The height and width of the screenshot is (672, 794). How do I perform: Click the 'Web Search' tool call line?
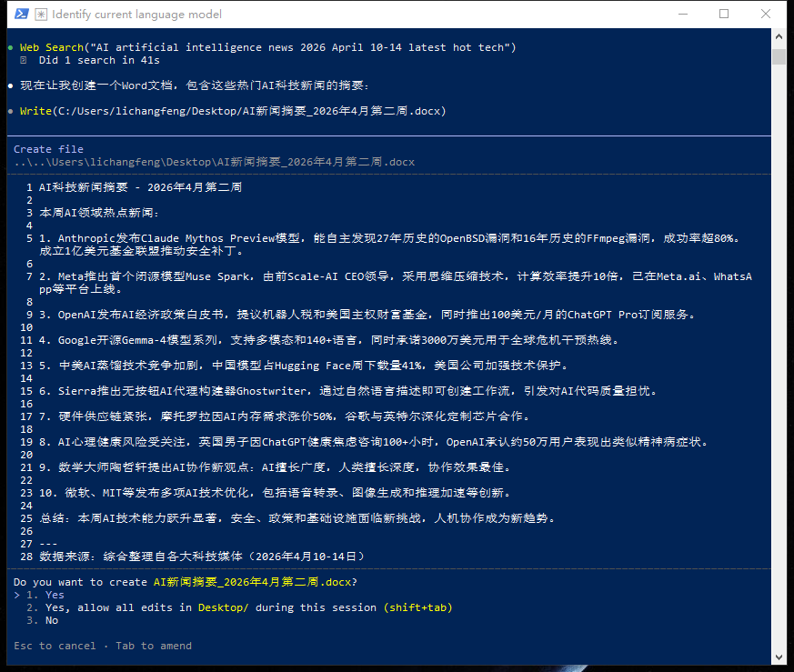(268, 47)
